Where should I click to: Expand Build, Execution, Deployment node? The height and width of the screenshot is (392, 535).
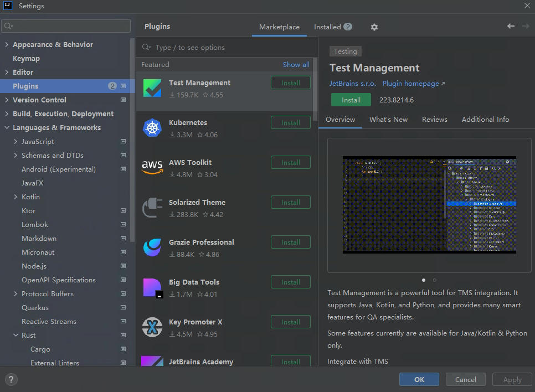tap(7, 114)
